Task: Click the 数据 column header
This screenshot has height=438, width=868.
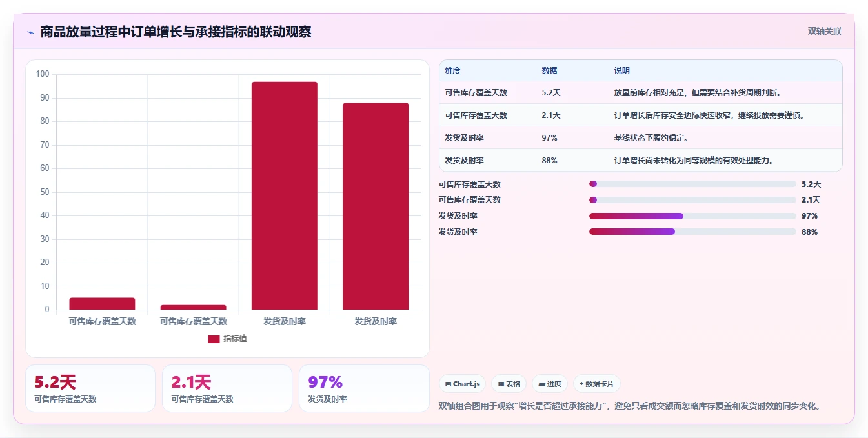Action: tap(550, 71)
